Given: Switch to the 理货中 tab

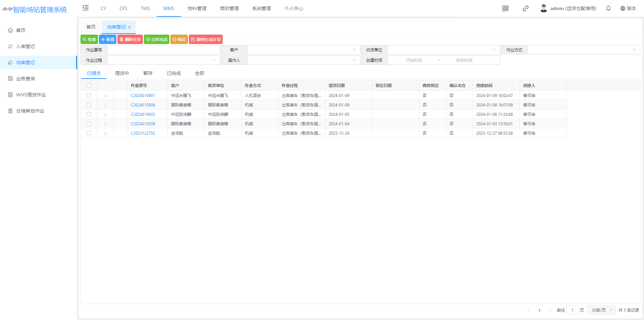Looking at the screenshot, I should [122, 73].
